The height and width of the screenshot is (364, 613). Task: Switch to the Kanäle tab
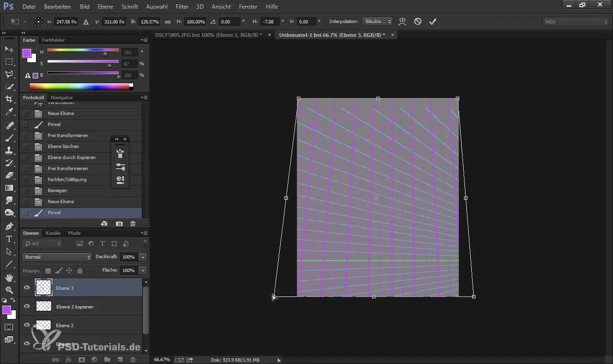coord(53,233)
